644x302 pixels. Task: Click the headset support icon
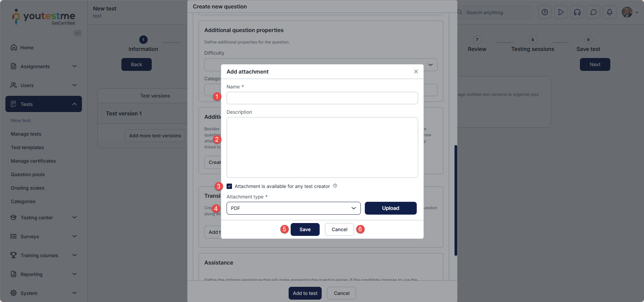tap(577, 12)
